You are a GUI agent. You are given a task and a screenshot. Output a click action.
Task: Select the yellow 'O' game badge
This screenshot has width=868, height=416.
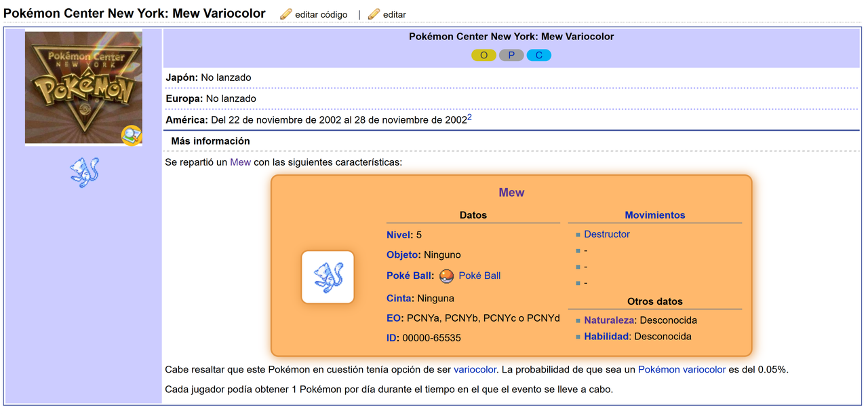(x=484, y=55)
